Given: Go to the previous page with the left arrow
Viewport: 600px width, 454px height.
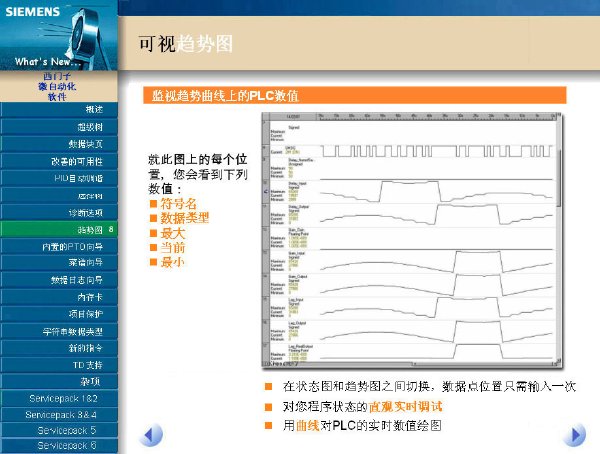Looking at the screenshot, I should 153,435.
